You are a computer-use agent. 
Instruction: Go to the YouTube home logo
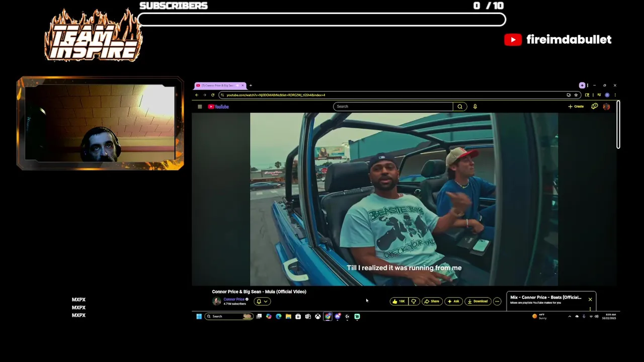(x=218, y=107)
